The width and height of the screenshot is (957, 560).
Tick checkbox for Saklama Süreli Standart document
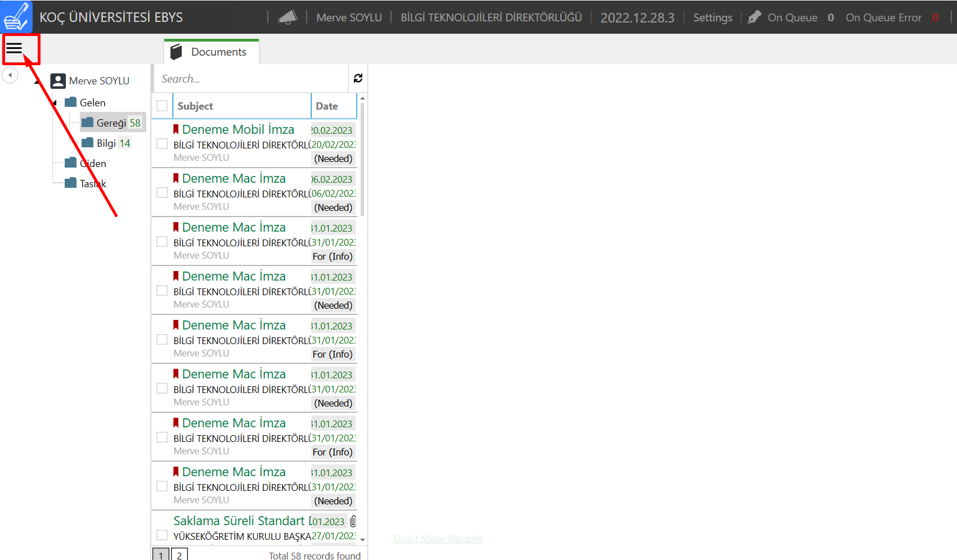coord(162,535)
